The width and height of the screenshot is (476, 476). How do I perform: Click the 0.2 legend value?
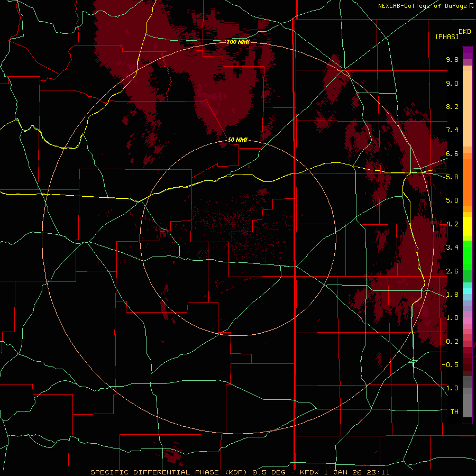tap(452, 342)
